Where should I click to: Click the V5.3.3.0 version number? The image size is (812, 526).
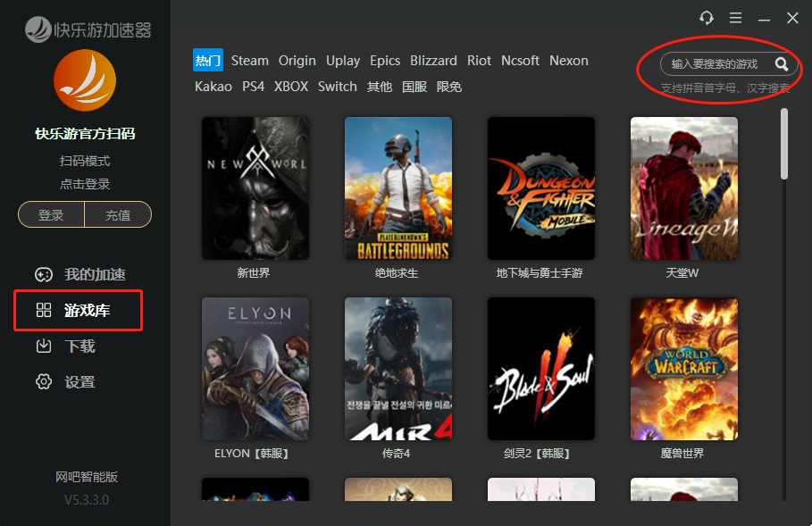coord(87,500)
